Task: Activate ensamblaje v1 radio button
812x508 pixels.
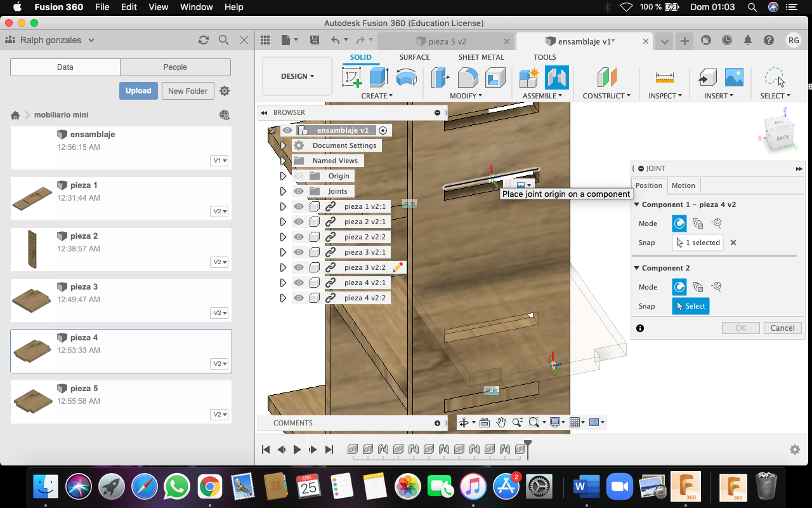Action: pyautogui.click(x=383, y=130)
